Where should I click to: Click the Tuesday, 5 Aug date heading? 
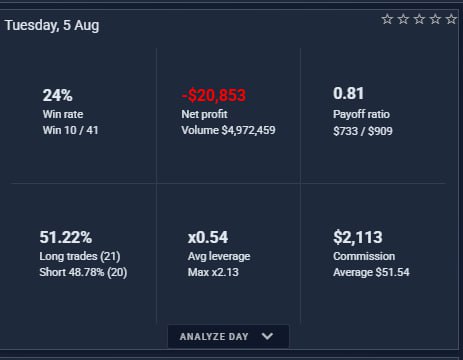pyautogui.click(x=52, y=26)
